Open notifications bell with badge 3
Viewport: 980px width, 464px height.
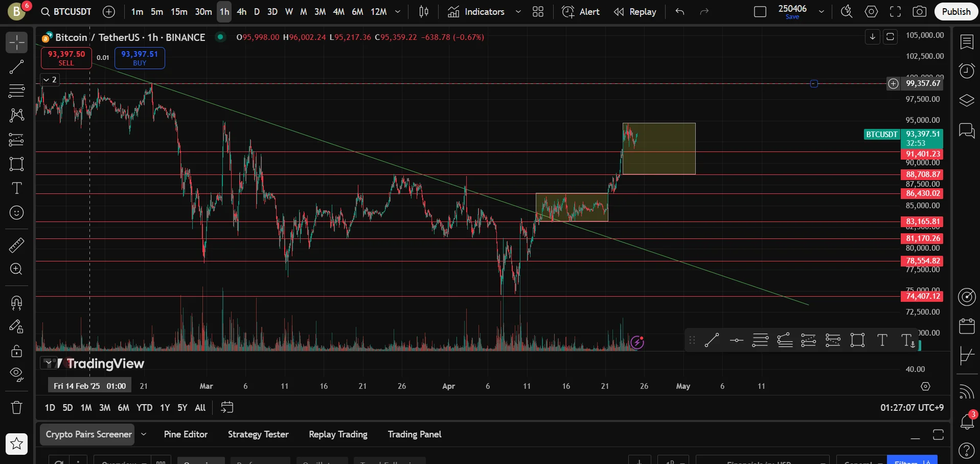967,421
